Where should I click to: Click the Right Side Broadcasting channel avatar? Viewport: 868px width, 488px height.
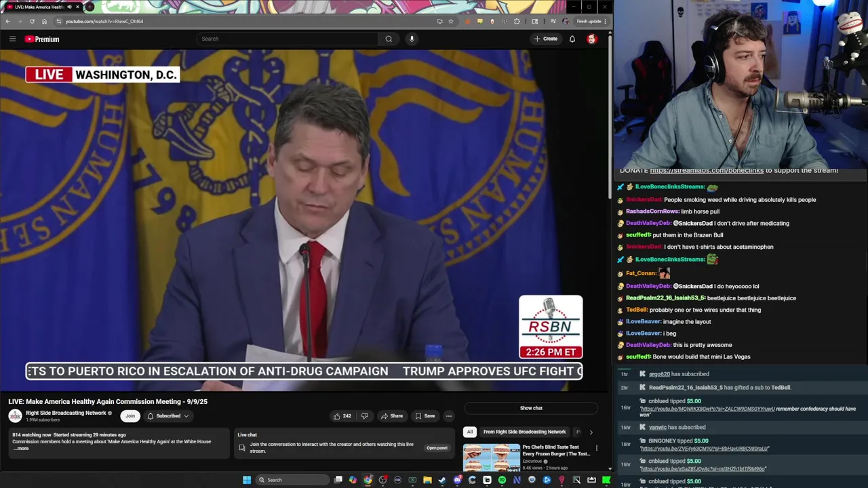(15, 415)
